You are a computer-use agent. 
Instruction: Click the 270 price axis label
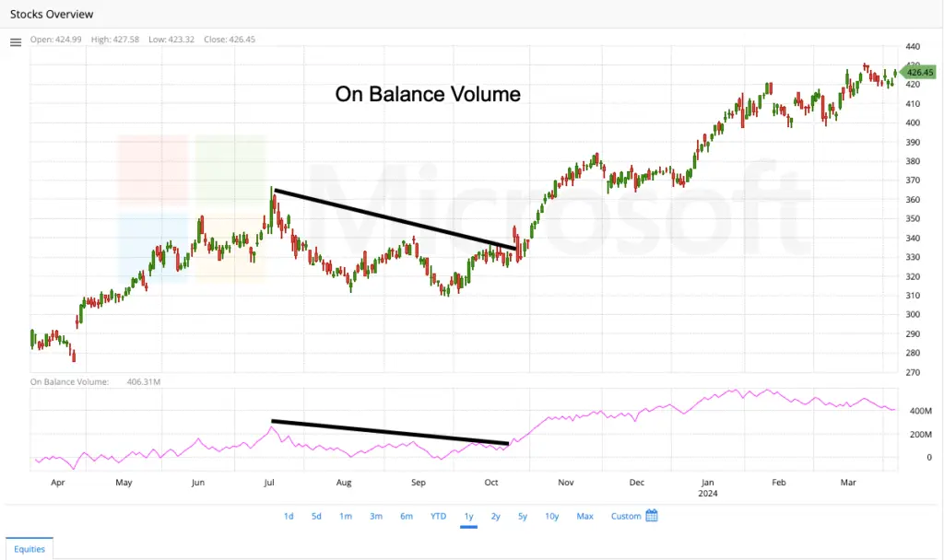tap(913, 372)
